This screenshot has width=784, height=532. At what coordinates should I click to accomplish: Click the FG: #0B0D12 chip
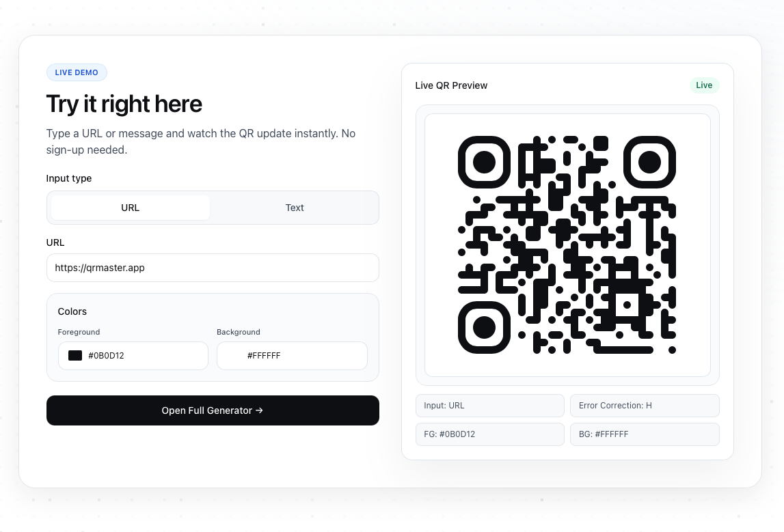pyautogui.click(x=489, y=434)
